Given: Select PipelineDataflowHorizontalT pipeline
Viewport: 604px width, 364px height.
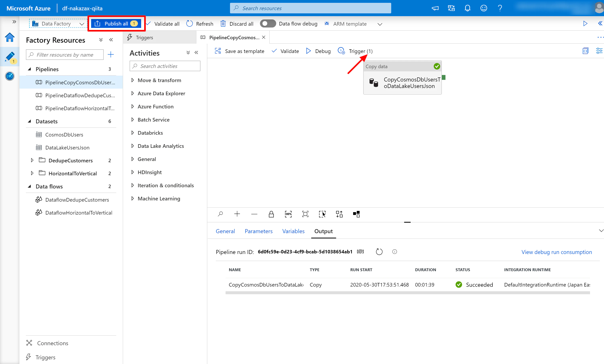Looking at the screenshot, I should [71, 108].
